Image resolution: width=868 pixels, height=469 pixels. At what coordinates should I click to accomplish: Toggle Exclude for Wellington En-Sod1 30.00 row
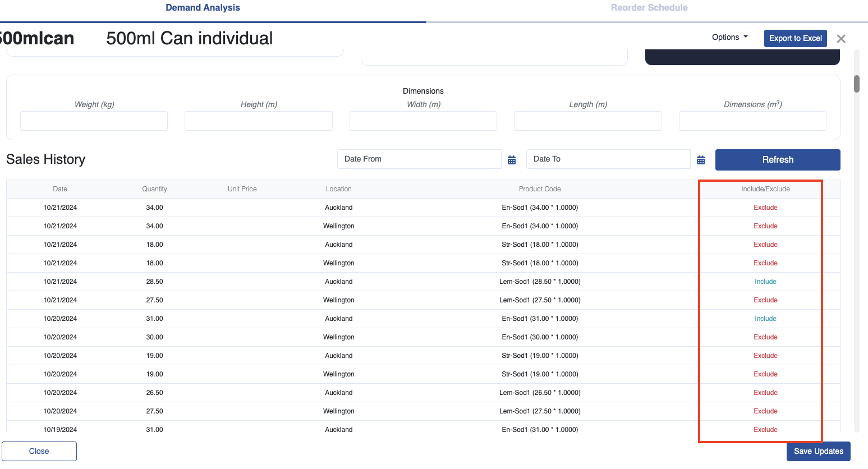(765, 337)
